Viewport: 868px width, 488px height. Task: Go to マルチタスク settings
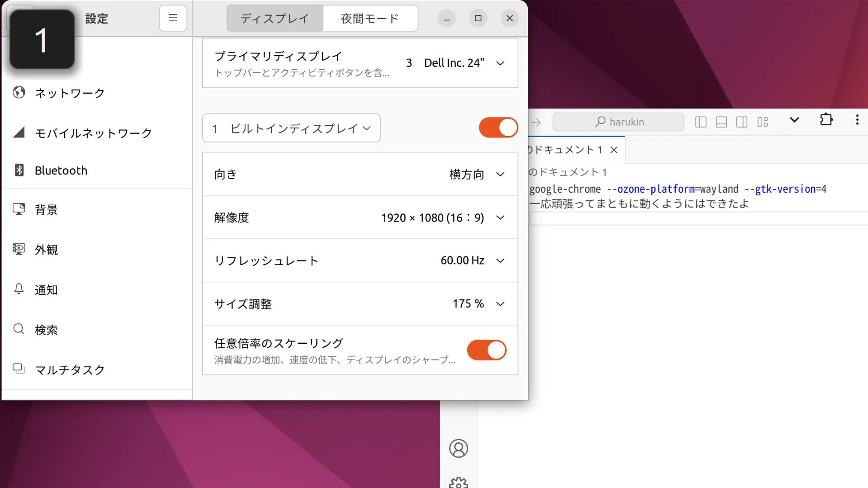70,370
